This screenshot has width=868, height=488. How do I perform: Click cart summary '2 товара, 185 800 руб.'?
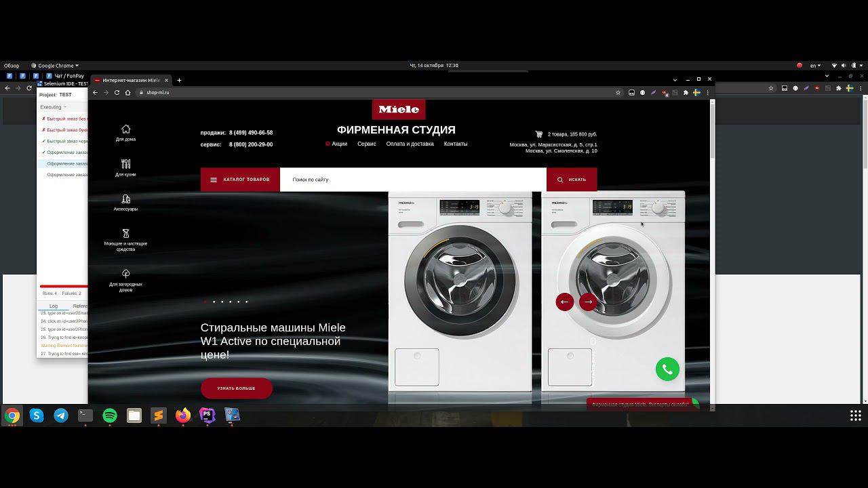click(572, 134)
